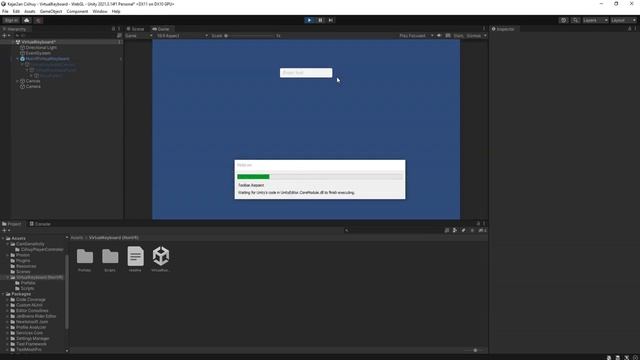This screenshot has width=640, height=360.
Task: Click the Project panel search field
Action: (392, 231)
